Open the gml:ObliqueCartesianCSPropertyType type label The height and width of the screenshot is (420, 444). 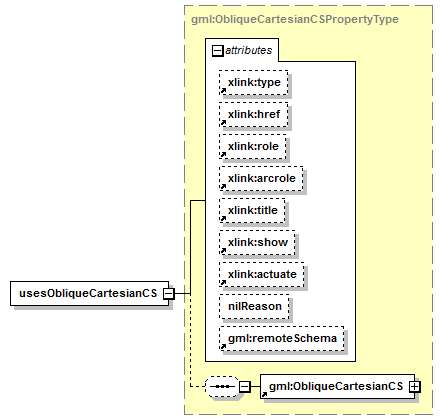[x=295, y=19]
